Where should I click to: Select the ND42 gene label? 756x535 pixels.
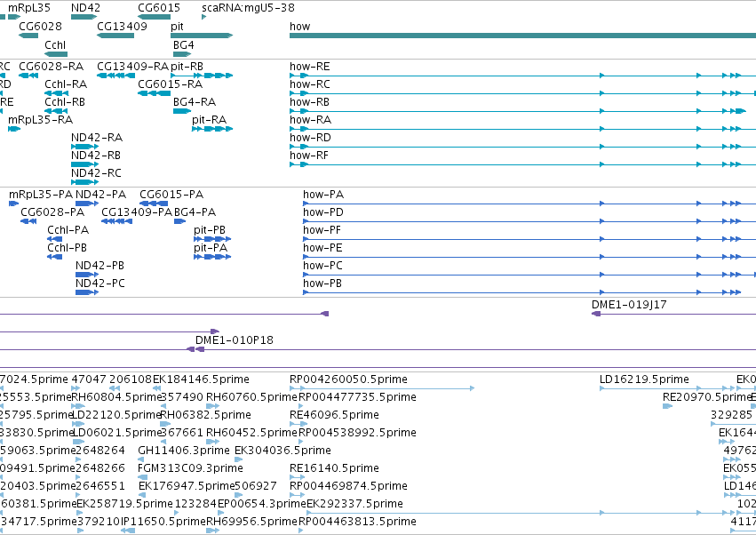point(86,8)
